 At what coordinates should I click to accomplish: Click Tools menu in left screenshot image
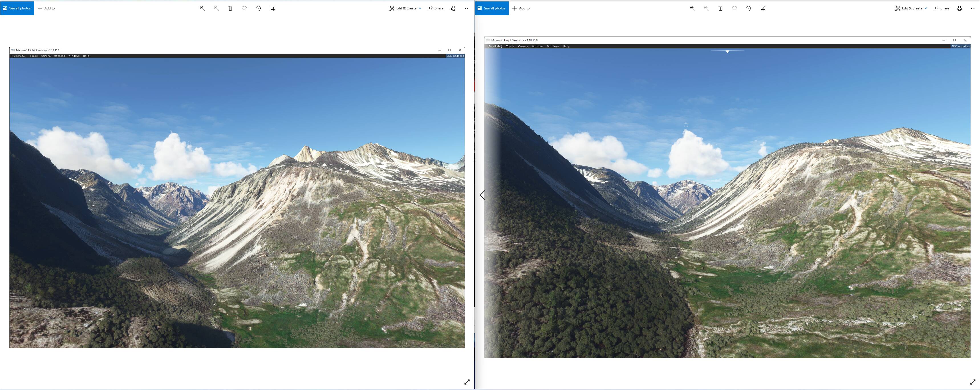pos(34,56)
